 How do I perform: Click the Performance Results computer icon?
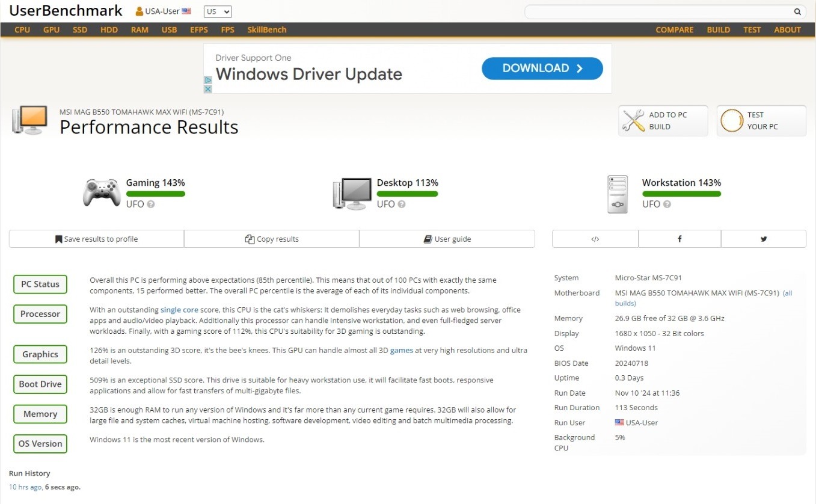click(30, 120)
